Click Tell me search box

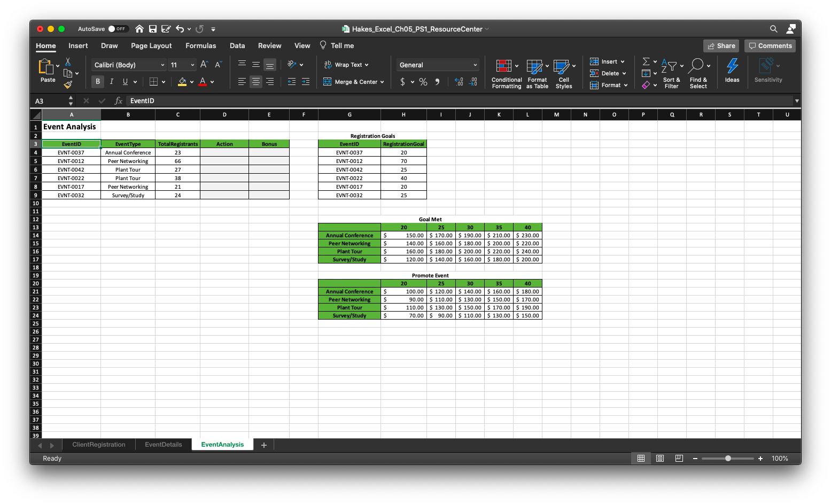[x=337, y=45]
